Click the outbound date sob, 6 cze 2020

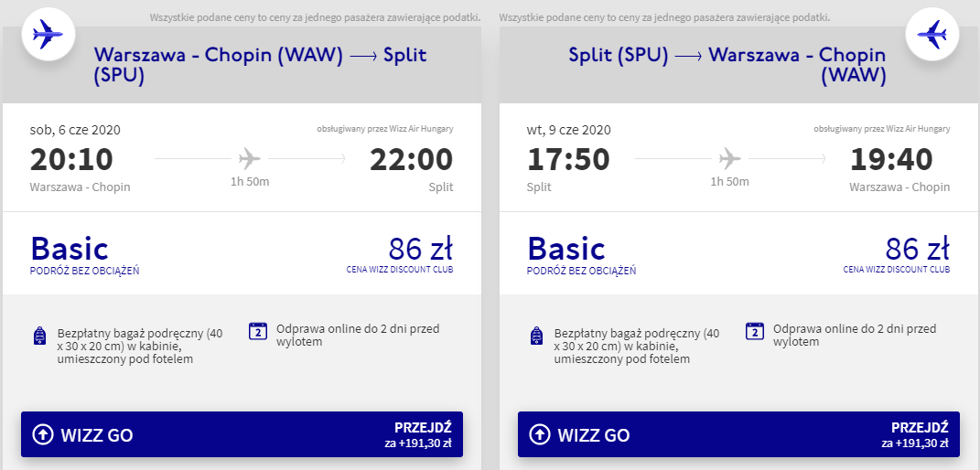[x=75, y=130]
